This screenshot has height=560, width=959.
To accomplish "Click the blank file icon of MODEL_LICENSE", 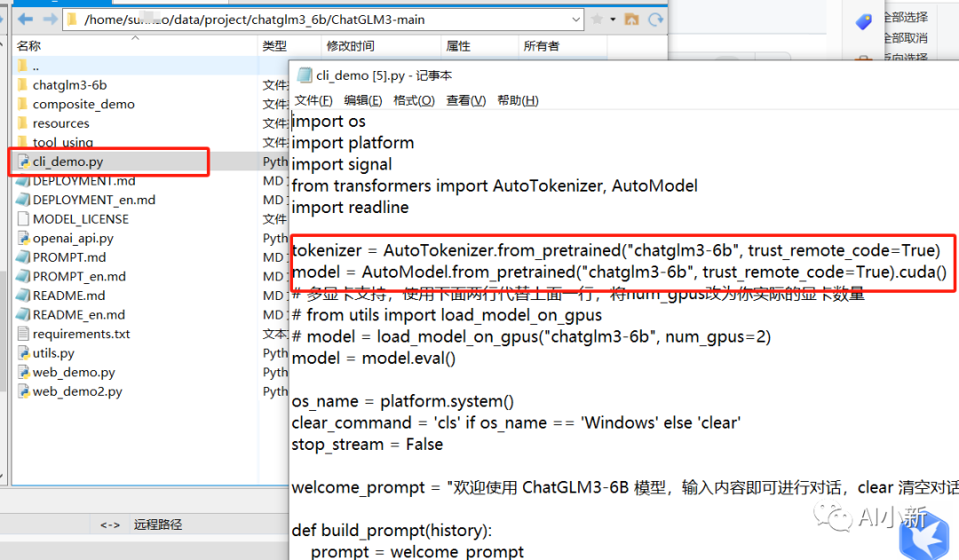I will point(23,218).
